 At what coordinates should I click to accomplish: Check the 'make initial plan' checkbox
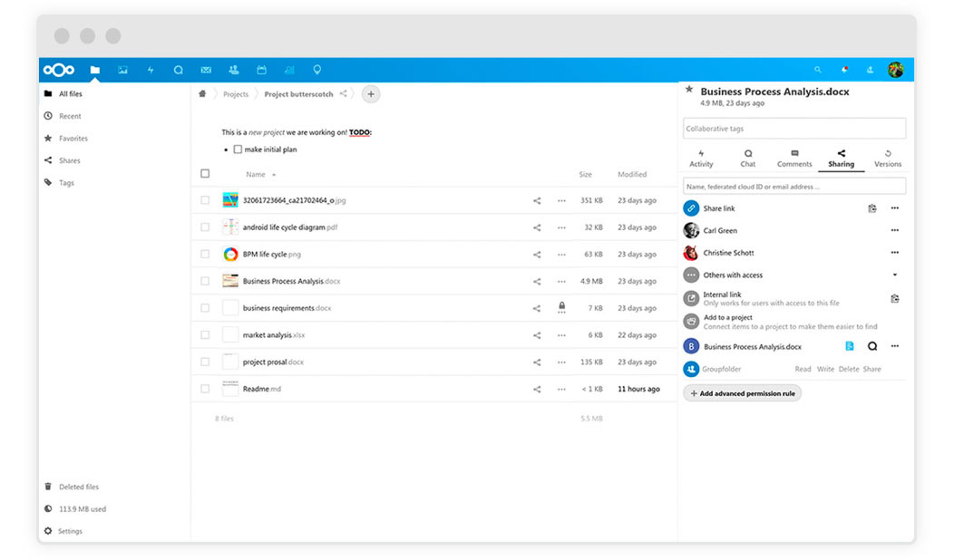click(238, 150)
